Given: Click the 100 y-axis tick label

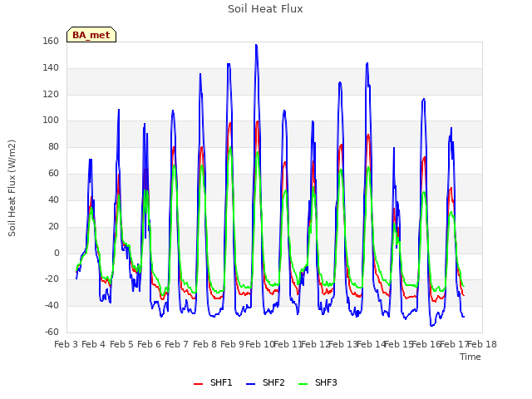Looking at the screenshot, I should point(51,120).
